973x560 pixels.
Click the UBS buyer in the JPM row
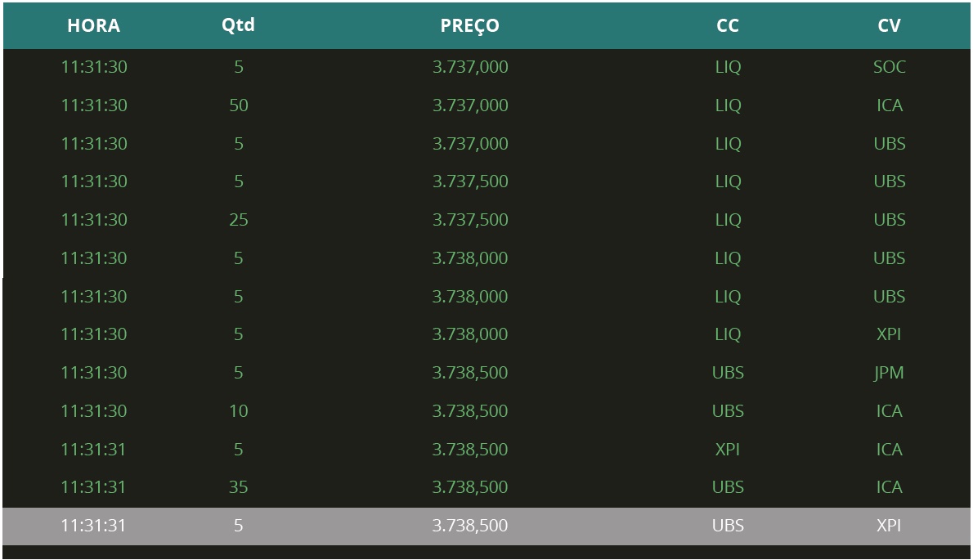tap(728, 373)
